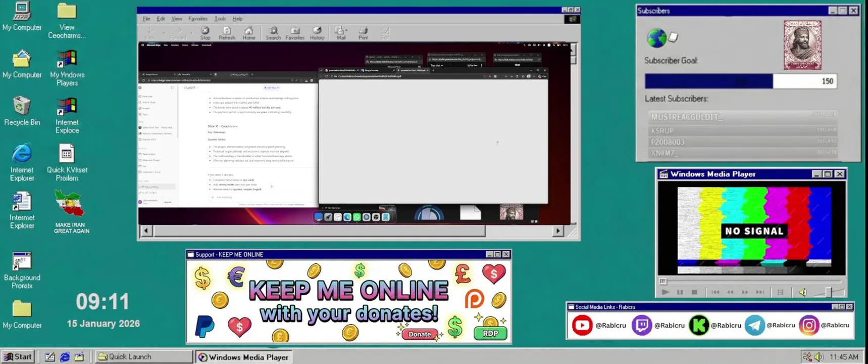The width and height of the screenshot is (868, 364).
Task: Skip to previous track in Media Player
Action: pos(715,292)
